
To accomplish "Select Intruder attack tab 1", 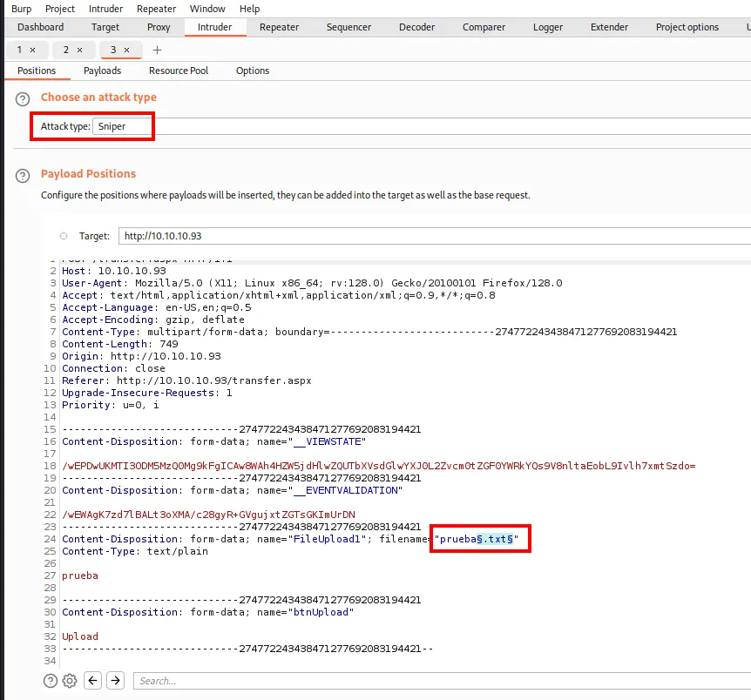I will coord(20,50).
